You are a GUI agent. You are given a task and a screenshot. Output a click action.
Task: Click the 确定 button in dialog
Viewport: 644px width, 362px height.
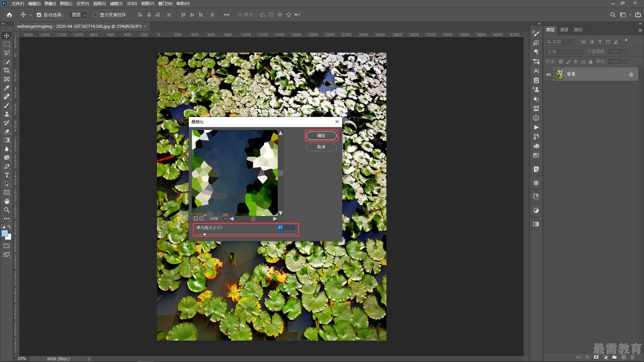click(x=321, y=135)
